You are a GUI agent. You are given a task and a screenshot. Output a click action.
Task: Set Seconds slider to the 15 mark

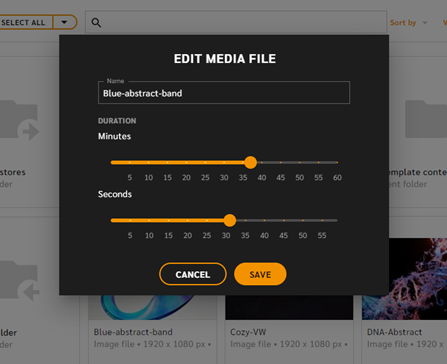coord(168,220)
